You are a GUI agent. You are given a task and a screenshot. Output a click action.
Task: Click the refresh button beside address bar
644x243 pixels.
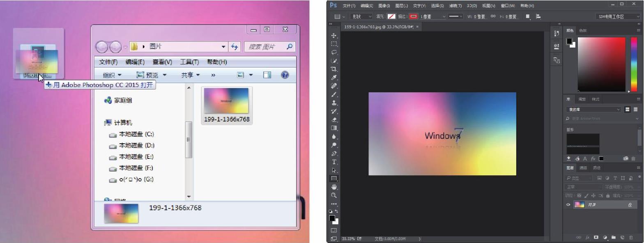pyautogui.click(x=235, y=47)
